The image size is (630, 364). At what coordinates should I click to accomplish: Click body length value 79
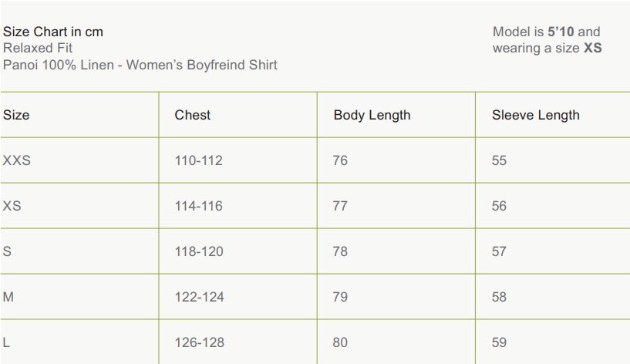340,297
